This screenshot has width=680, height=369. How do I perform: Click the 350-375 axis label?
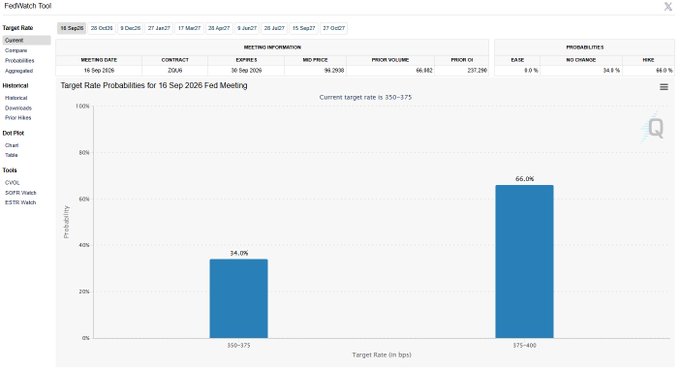click(x=239, y=346)
